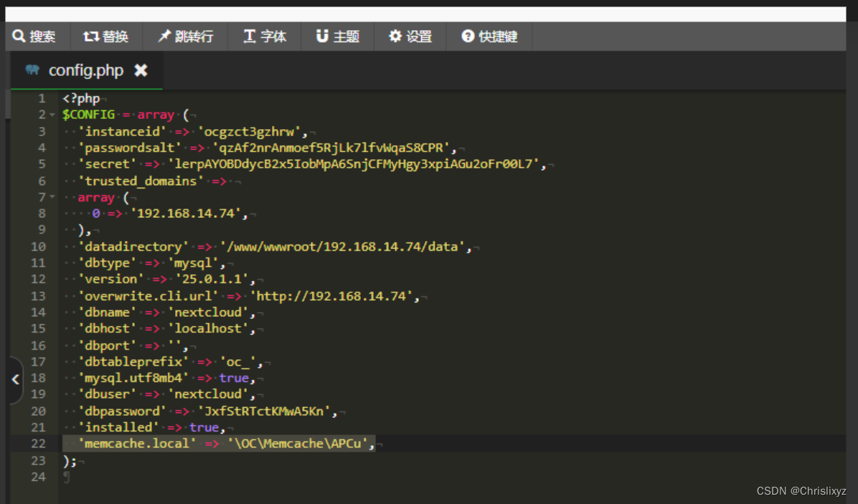Click the 'http://192.168.14.74' URL value
Viewport: 858px width, 504px height.
pyautogui.click(x=331, y=295)
